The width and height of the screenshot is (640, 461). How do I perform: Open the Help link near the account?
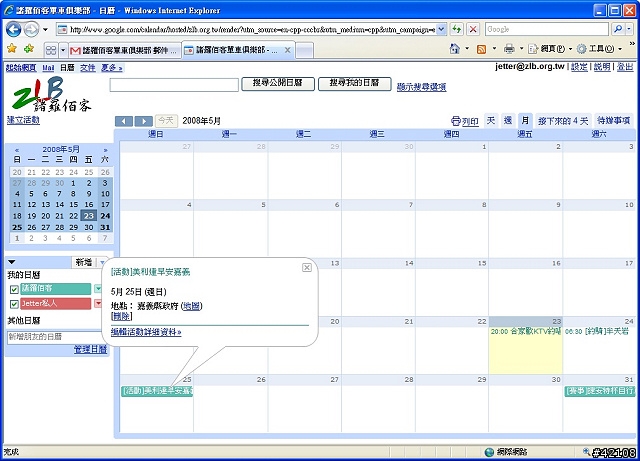tap(602, 67)
